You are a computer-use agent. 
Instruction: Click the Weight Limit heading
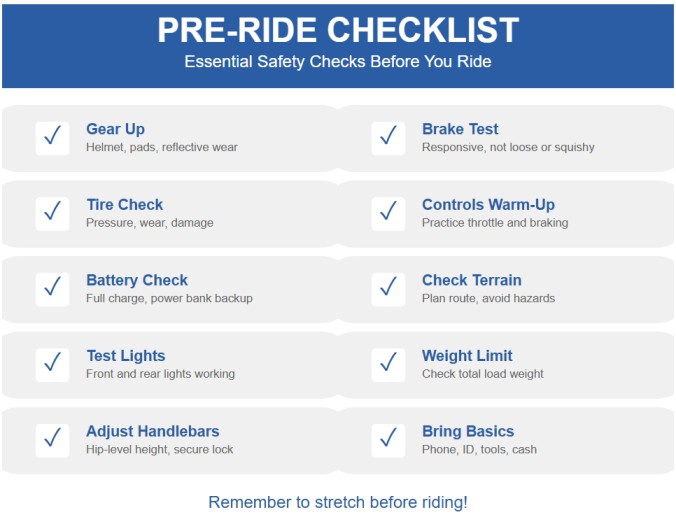point(467,356)
